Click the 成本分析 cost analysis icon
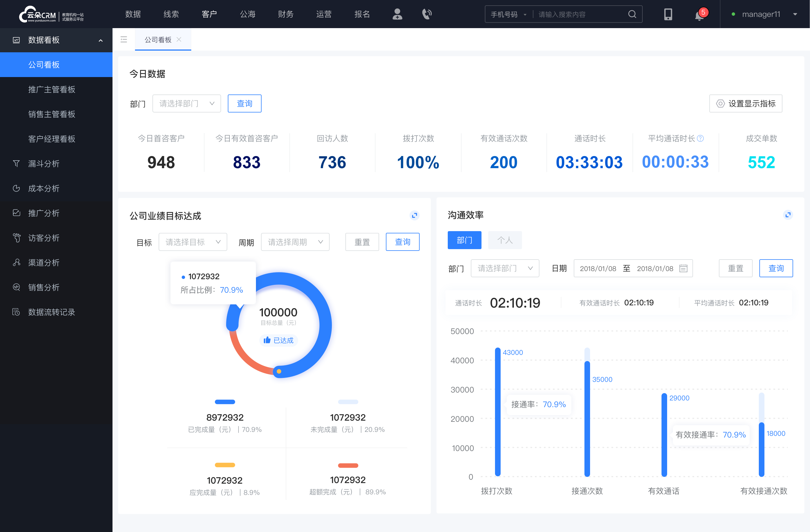810x532 pixels. (x=16, y=188)
